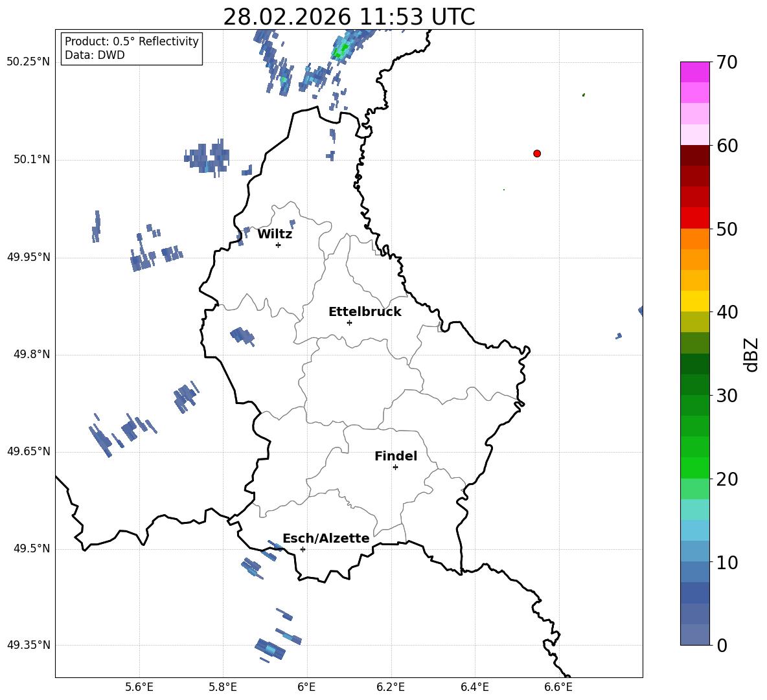Image resolution: width=767 pixels, height=700 pixels.
Task: Click the dark red band just below 60 dBZ
Action: pyautogui.click(x=695, y=155)
